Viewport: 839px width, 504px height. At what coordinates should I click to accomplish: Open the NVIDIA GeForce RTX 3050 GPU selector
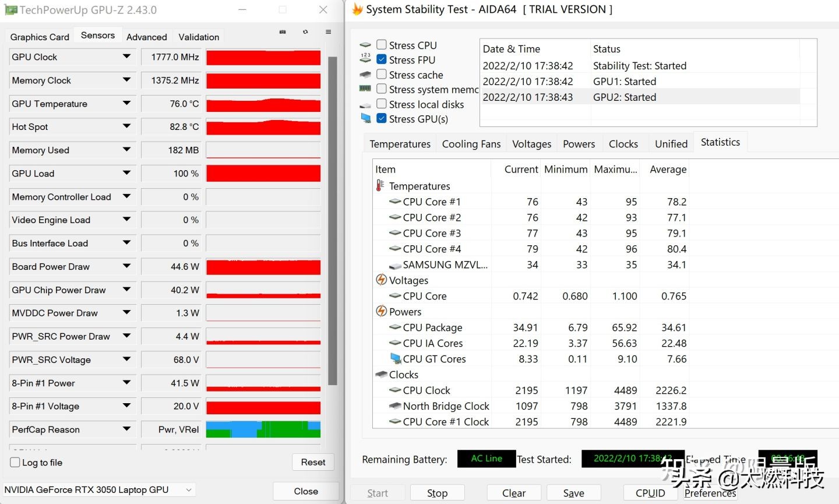98,489
